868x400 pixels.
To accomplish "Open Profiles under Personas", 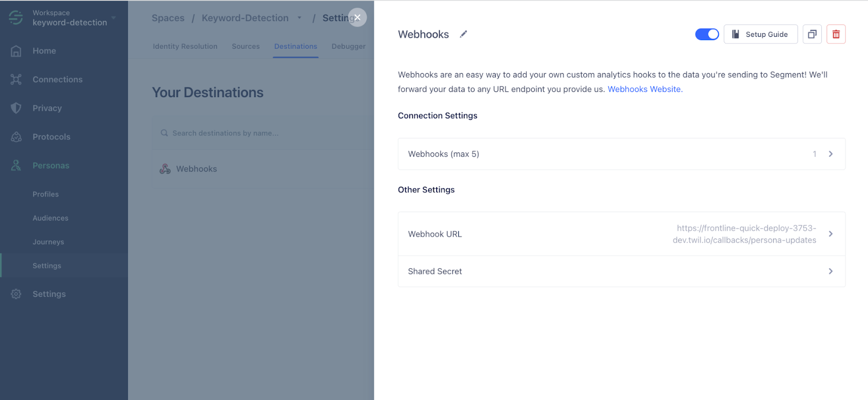I will pyautogui.click(x=46, y=194).
